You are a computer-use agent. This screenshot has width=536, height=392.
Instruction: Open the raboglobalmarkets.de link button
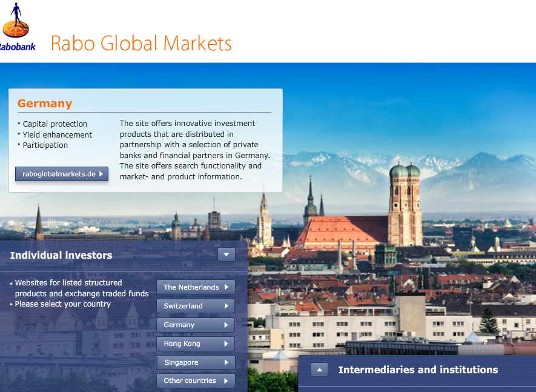tap(62, 174)
